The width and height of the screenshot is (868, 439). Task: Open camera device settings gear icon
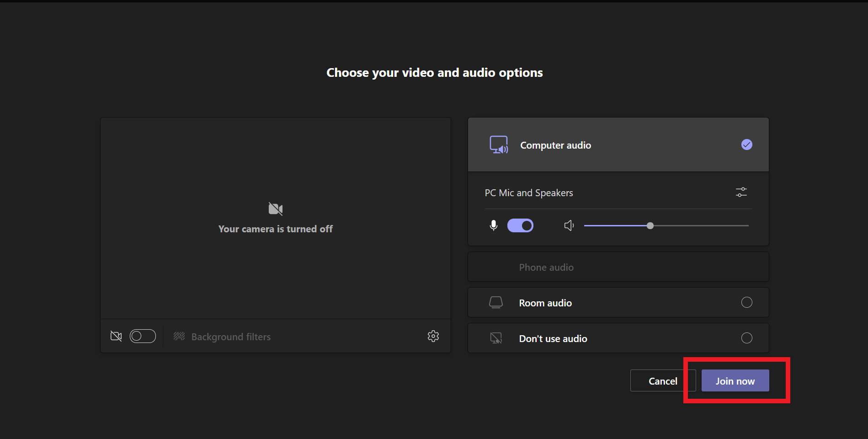(x=433, y=337)
